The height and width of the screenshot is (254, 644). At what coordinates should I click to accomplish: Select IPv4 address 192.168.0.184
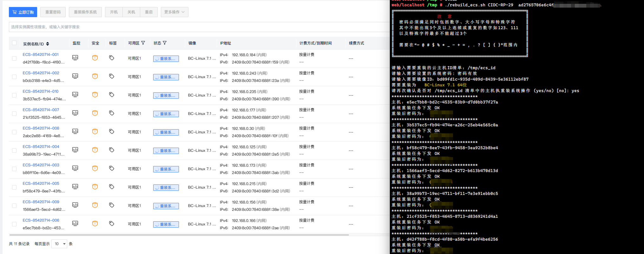pyautogui.click(x=244, y=55)
